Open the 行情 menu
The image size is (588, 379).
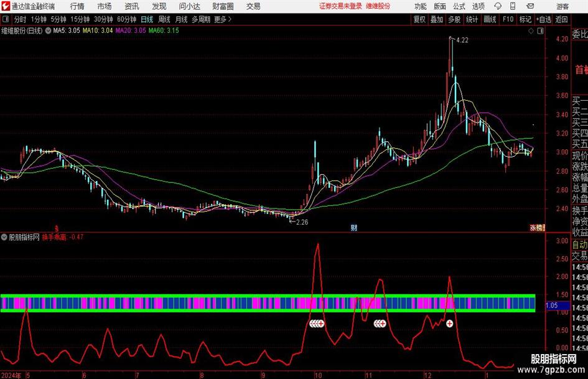tap(77, 6)
